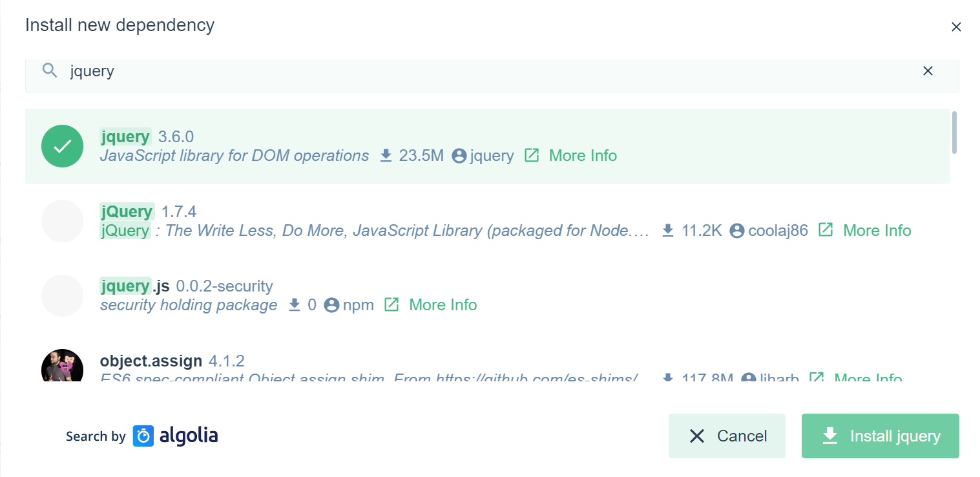
Task: Open More Info for jQuery 1.7.4
Action: [x=877, y=231]
